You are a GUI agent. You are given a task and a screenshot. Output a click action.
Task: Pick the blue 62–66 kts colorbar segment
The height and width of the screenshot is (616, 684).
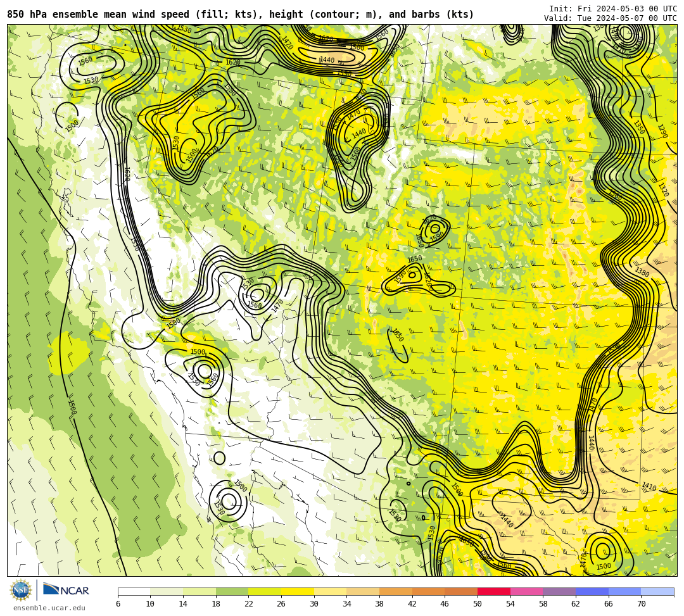click(x=592, y=591)
